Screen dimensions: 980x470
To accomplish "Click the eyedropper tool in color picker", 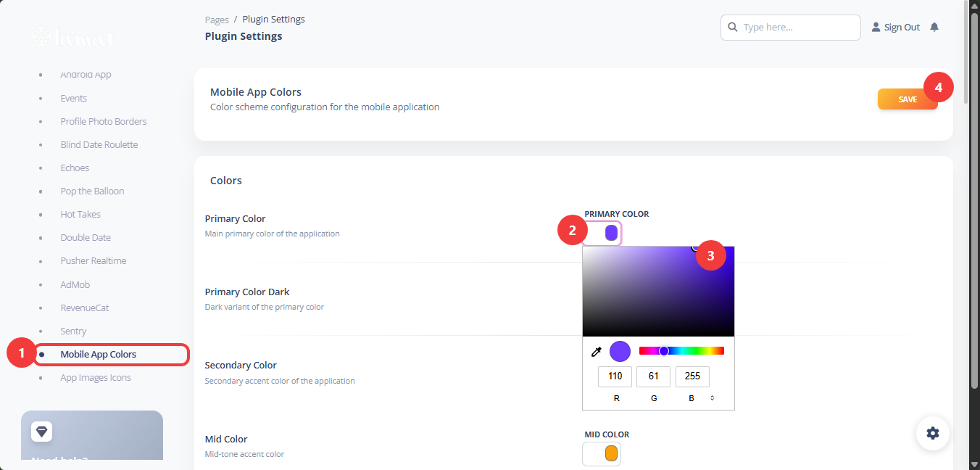I will point(597,352).
